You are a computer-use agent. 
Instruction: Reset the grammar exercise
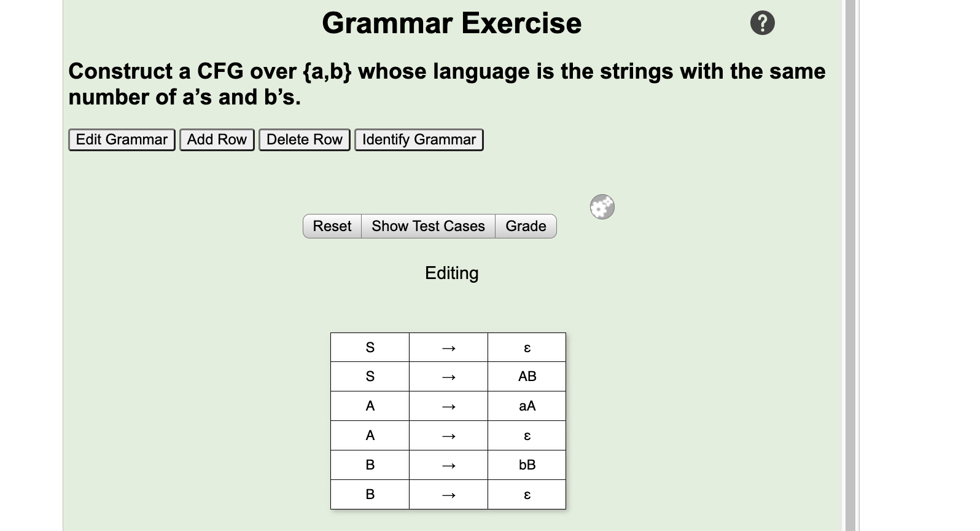point(332,226)
